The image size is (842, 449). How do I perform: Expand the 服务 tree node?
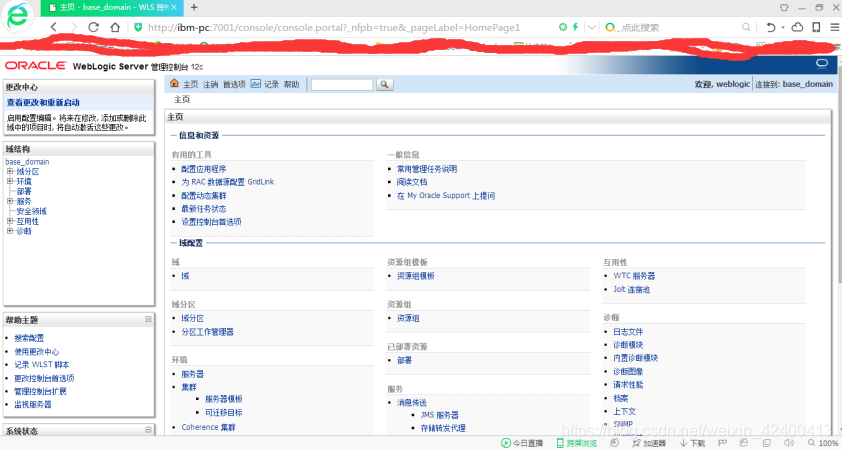pos(10,201)
